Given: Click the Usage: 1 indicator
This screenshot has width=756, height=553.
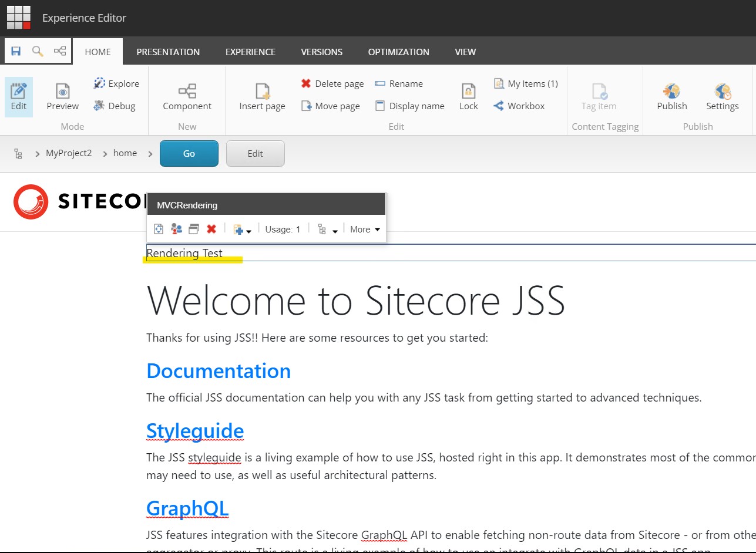Looking at the screenshot, I should click(283, 229).
